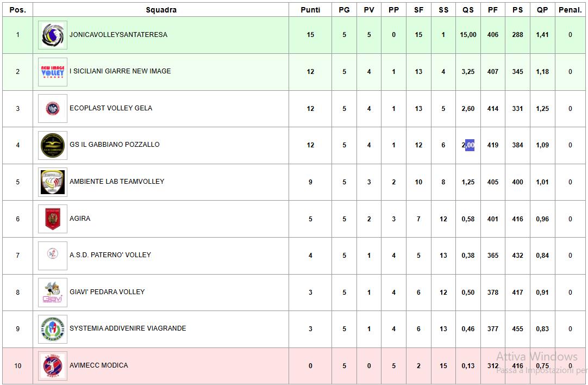The height and width of the screenshot is (385, 588).
Task: Select the ECOPLAST VOLLEY GELA team name
Action: 111,108
